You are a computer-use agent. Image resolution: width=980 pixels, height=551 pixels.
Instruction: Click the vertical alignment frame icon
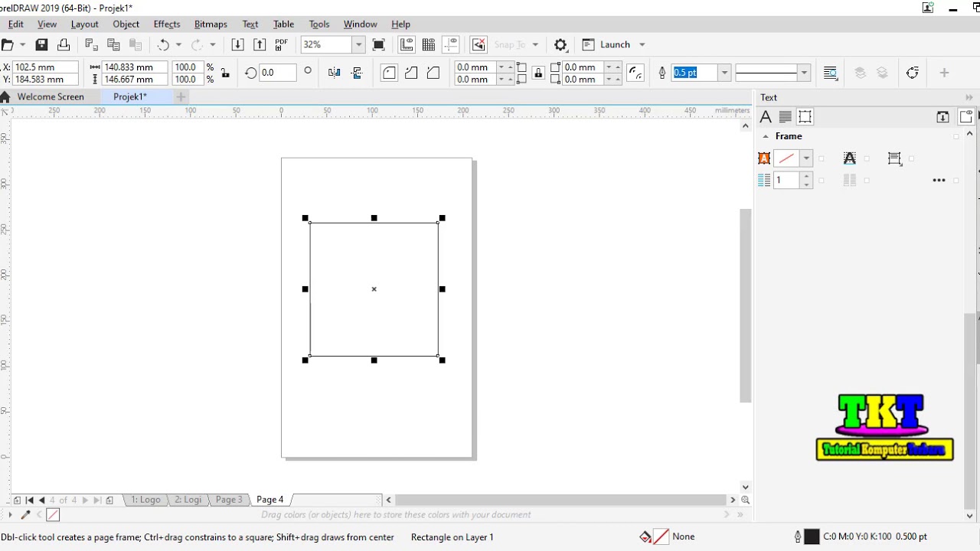point(894,158)
